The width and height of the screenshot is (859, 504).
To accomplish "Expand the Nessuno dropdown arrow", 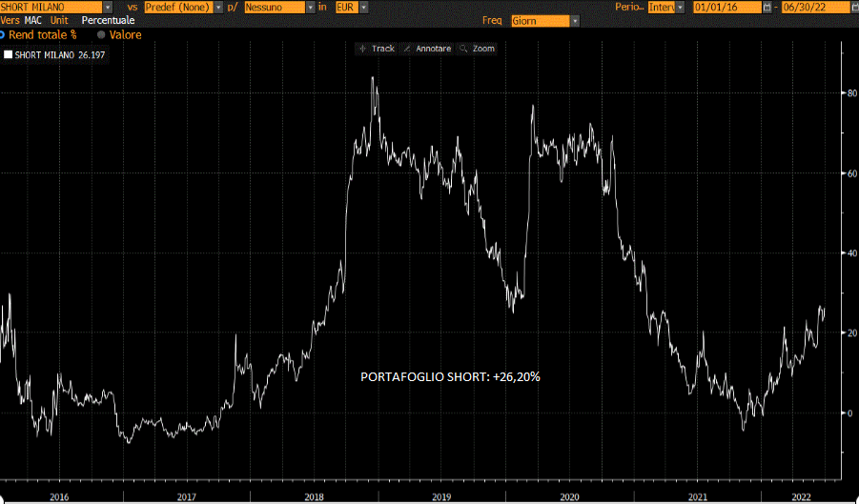I will [x=311, y=7].
